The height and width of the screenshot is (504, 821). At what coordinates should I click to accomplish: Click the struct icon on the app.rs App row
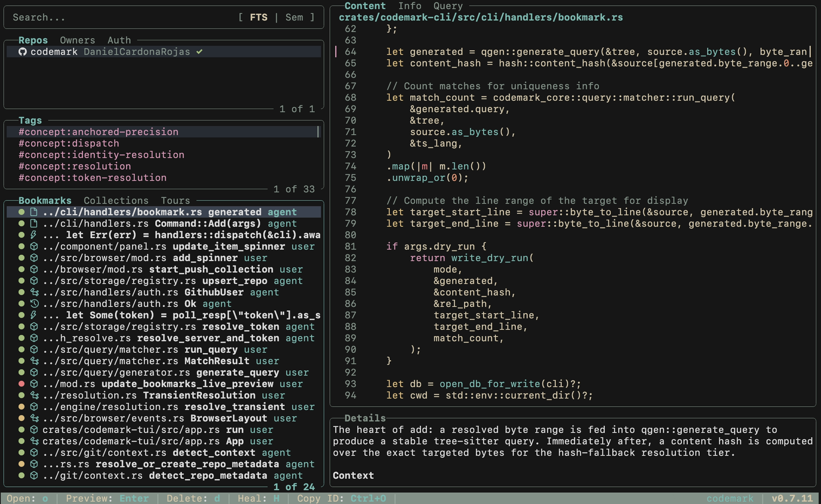tap(34, 441)
